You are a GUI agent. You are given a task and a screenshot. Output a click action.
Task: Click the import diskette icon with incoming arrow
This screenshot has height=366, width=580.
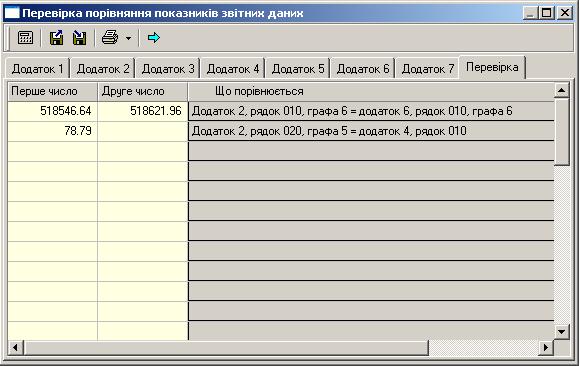point(79,38)
